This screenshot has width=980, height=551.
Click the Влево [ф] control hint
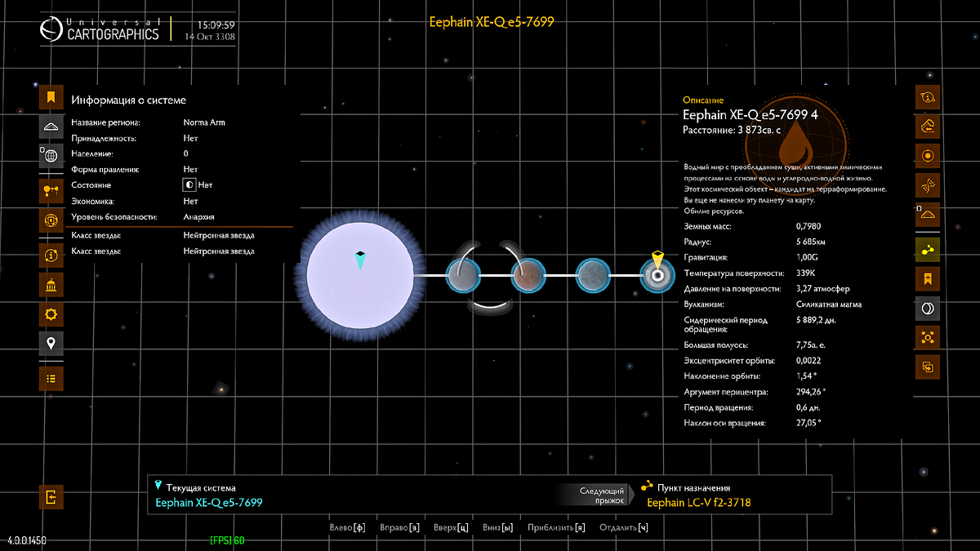[347, 527]
